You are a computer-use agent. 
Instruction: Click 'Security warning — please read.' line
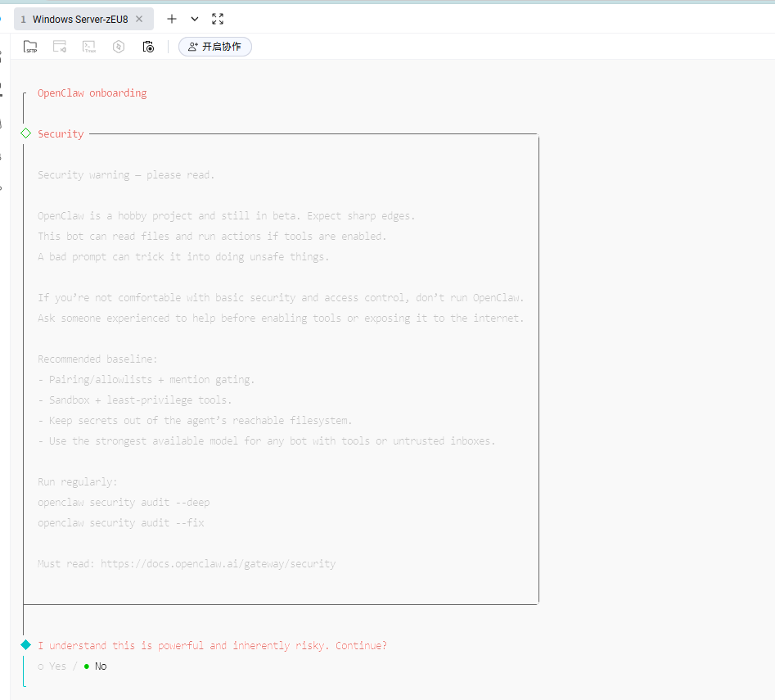pos(126,175)
